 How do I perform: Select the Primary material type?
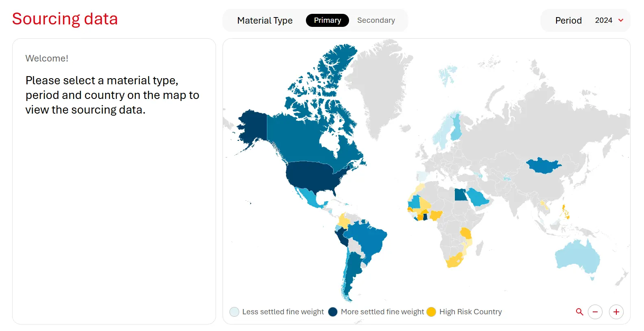click(x=327, y=20)
